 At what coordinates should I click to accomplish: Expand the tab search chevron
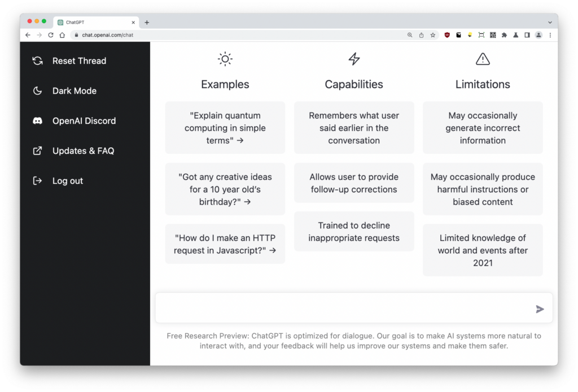(550, 23)
